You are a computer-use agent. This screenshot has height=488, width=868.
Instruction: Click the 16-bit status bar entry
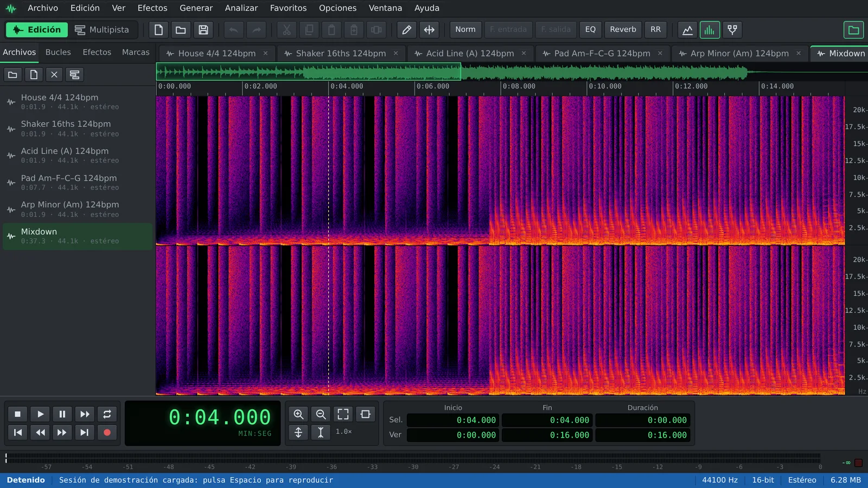click(763, 480)
